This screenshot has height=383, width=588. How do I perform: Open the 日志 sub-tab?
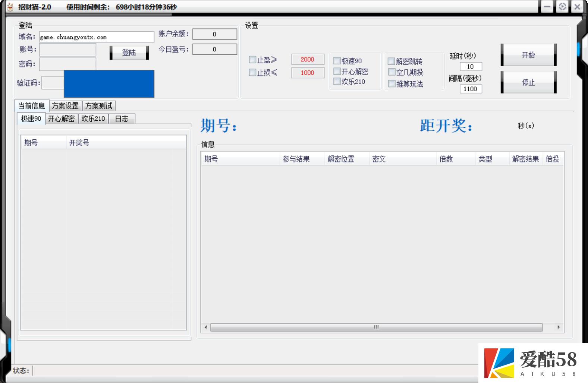click(x=122, y=119)
